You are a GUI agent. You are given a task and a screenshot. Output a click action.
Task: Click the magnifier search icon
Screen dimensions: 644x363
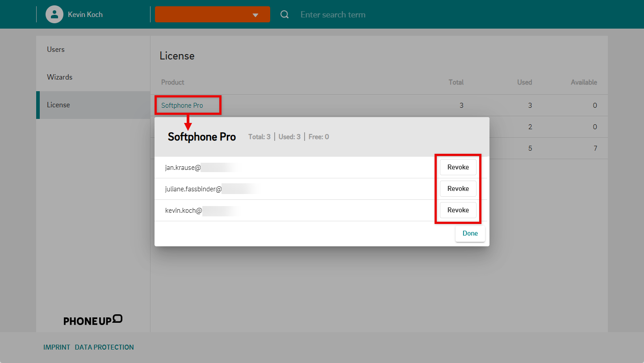click(284, 15)
